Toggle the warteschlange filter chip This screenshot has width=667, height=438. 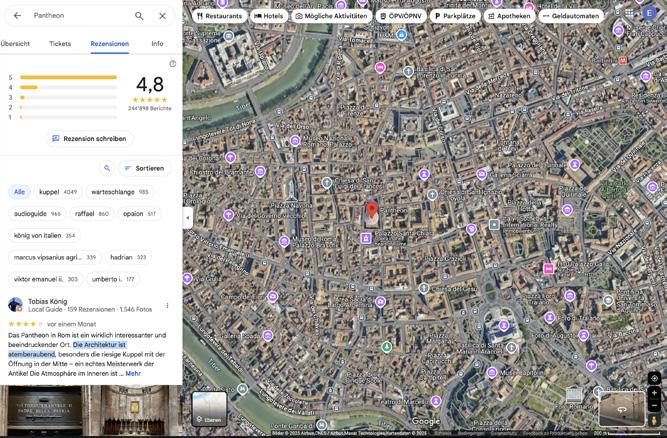tap(120, 192)
